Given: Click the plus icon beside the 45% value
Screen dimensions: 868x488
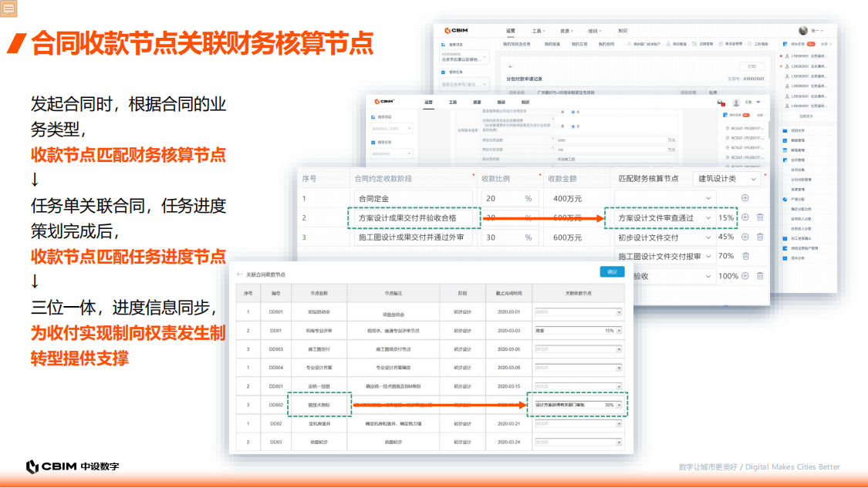Looking at the screenshot, I should pos(745,237).
